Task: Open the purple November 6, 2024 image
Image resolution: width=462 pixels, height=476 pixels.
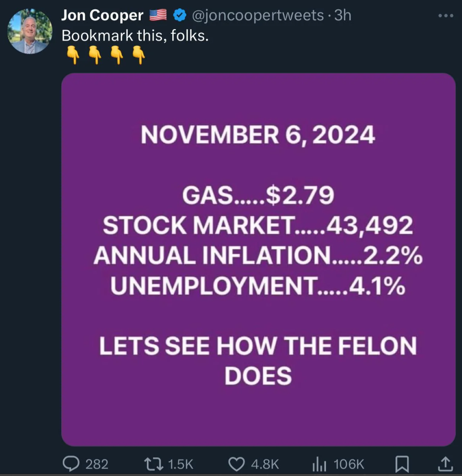Action: [x=258, y=259]
